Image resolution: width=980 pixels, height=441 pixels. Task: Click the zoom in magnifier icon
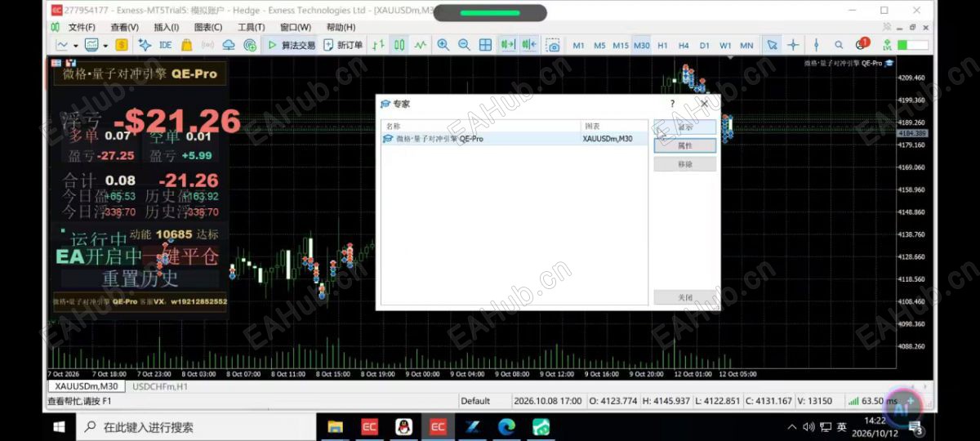coord(443,45)
